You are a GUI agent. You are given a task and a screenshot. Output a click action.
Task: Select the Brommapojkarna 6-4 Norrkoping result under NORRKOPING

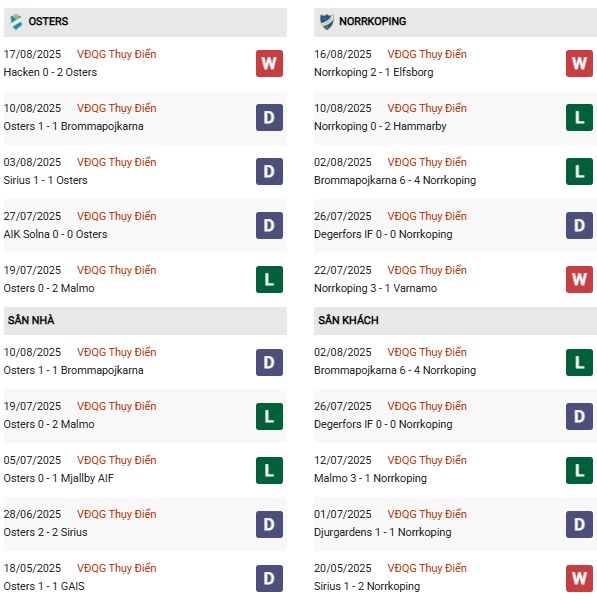(395, 180)
